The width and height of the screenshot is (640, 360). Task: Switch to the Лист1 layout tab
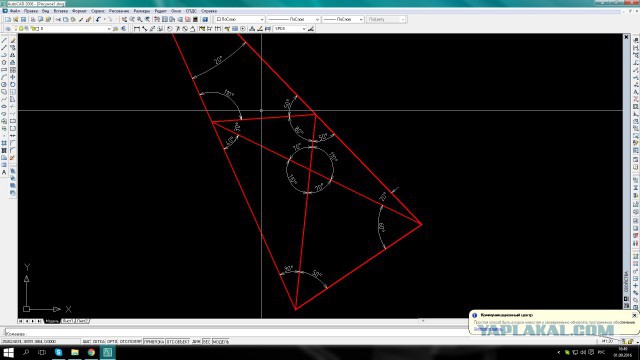pyautogui.click(x=68, y=321)
